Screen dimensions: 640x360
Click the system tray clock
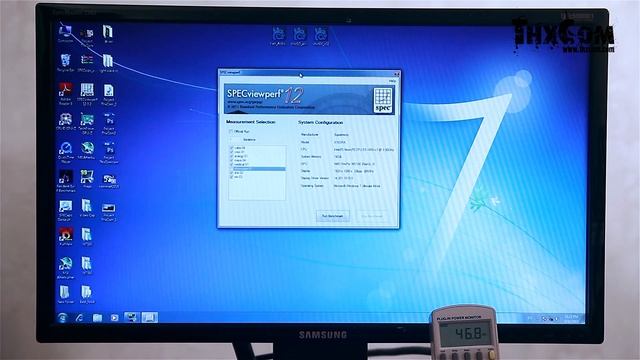pos(571,318)
